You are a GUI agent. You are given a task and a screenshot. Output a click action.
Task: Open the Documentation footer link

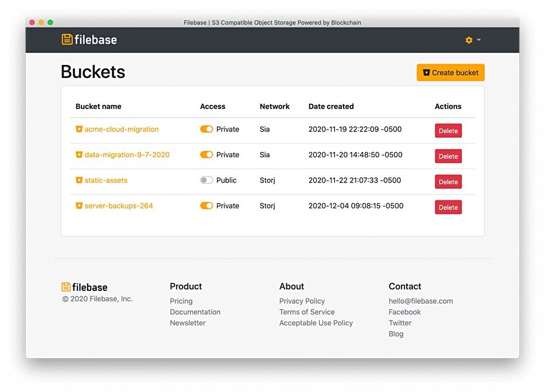[195, 312]
